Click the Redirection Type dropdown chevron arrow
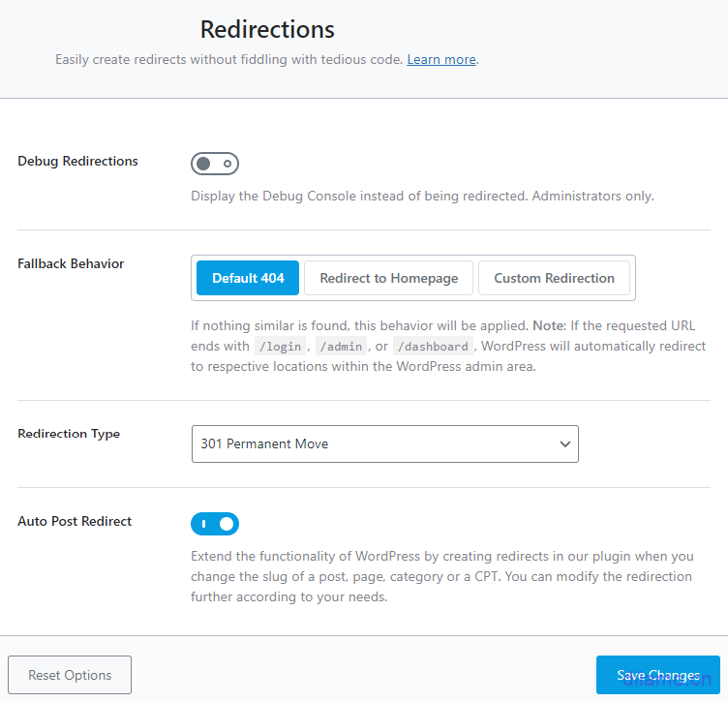Image resolution: width=728 pixels, height=702 pixels. [x=565, y=444]
